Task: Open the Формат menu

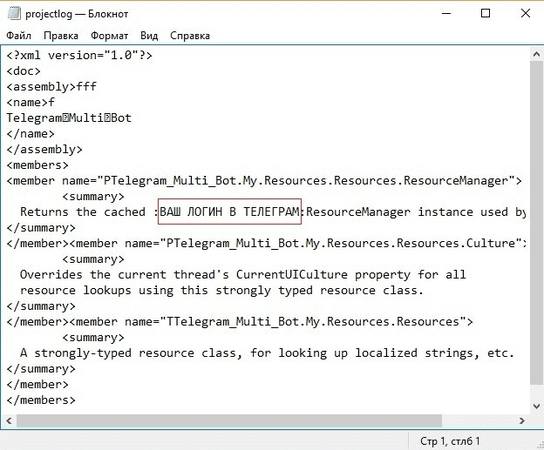Action: point(109,35)
